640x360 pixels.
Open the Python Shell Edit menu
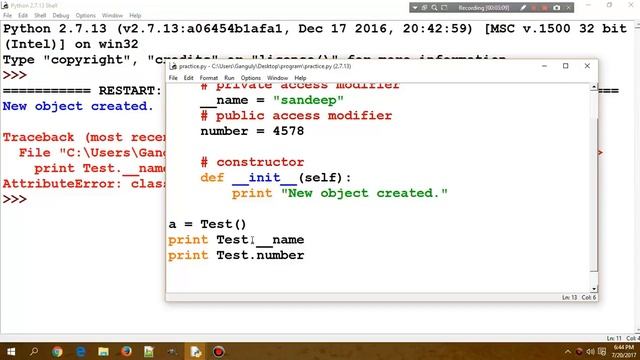[x=23, y=16]
